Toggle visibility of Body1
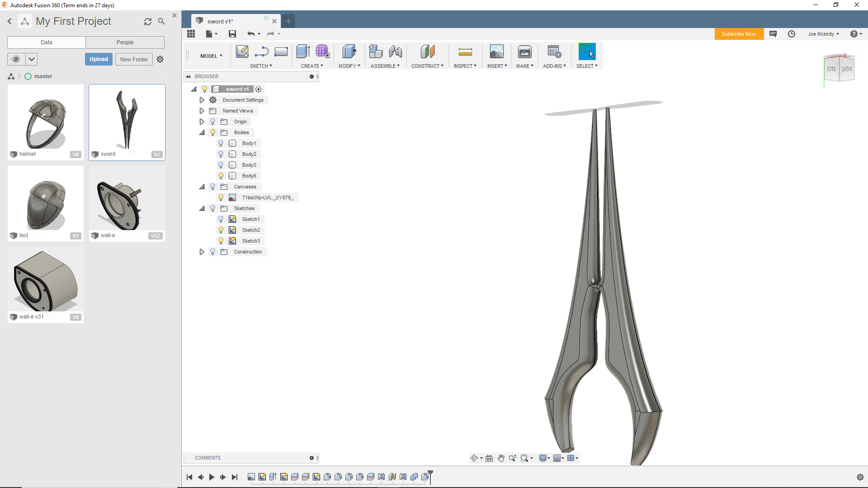868x488 pixels. (x=221, y=143)
